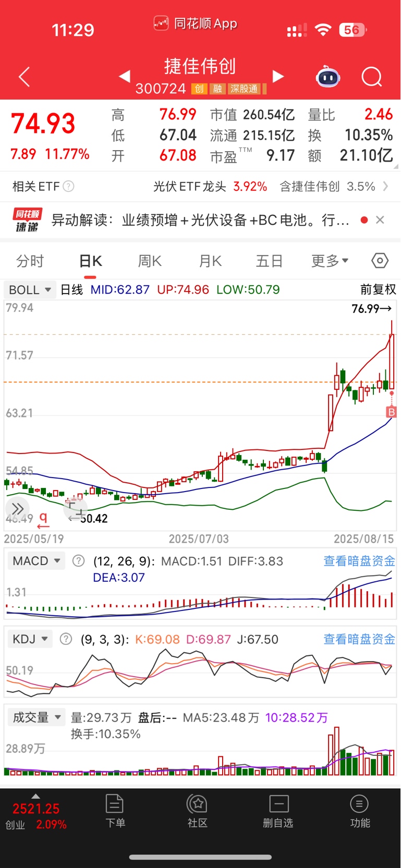Screen dimensions: 401x868
Task: Open the drawing tool floating button
Action: (75, 509)
